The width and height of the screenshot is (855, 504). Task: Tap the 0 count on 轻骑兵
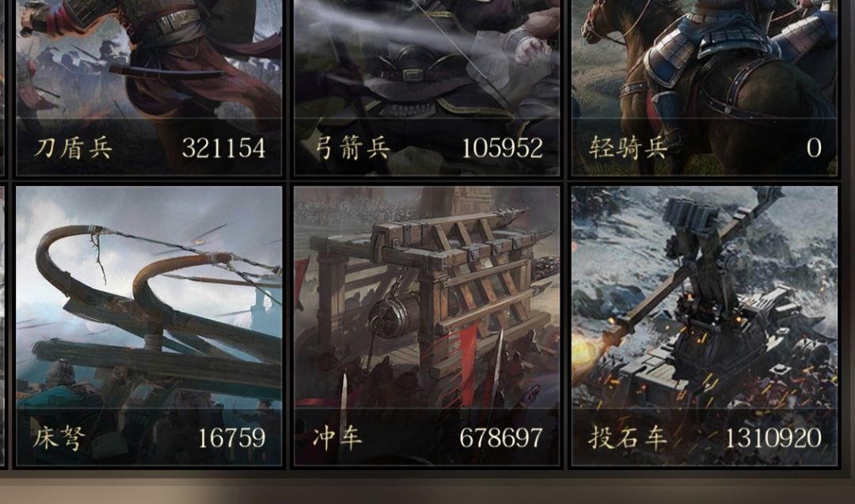click(x=814, y=148)
